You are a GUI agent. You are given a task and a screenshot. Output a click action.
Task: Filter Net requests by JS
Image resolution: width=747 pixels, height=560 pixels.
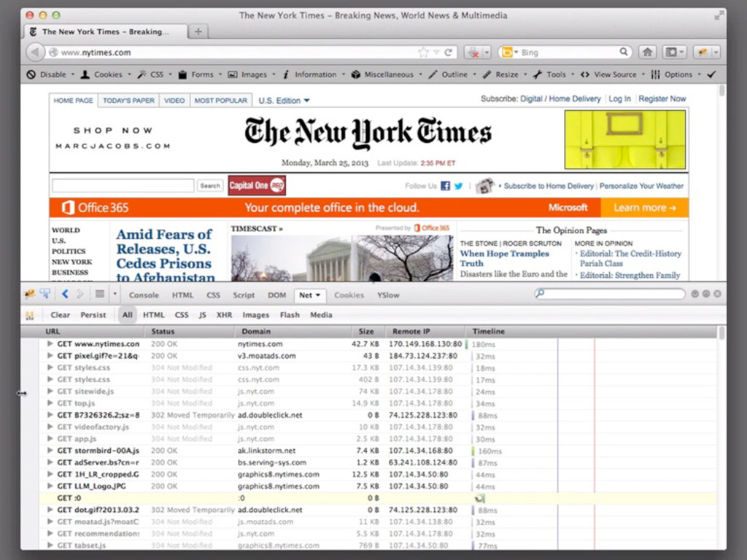click(x=203, y=315)
